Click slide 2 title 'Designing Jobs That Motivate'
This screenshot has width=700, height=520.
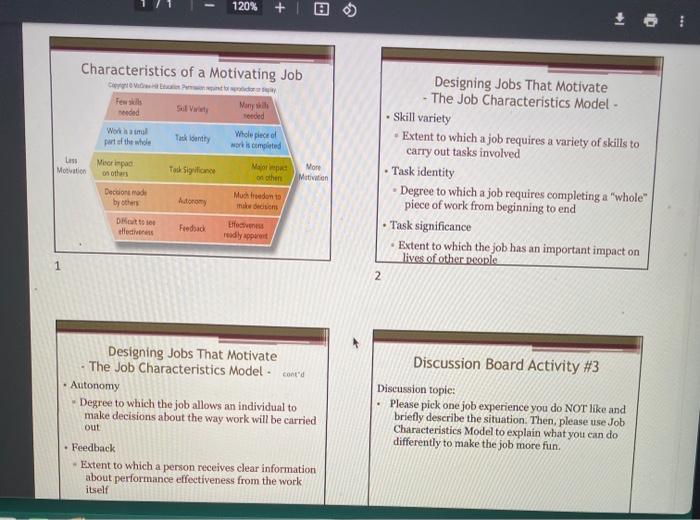click(x=521, y=84)
